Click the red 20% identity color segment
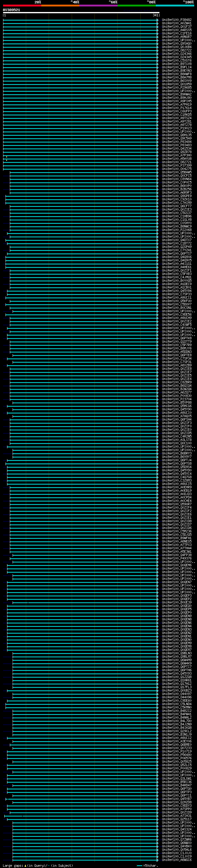The image size is (197, 868). 22,6
